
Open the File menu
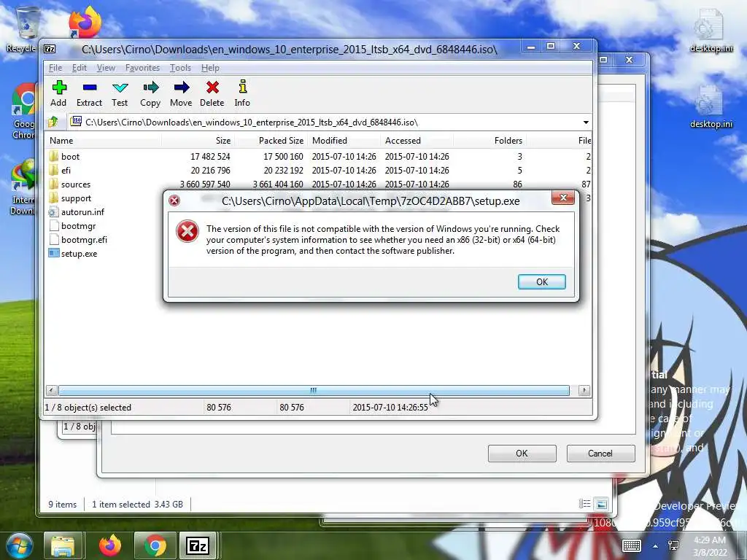tap(55, 68)
